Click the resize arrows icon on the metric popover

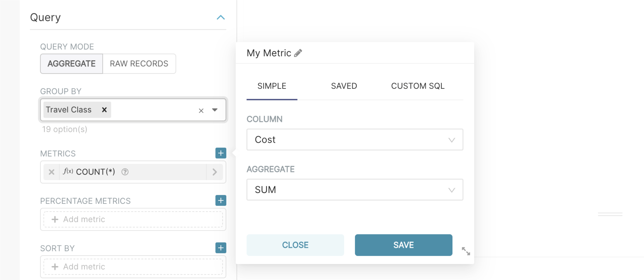(x=466, y=251)
